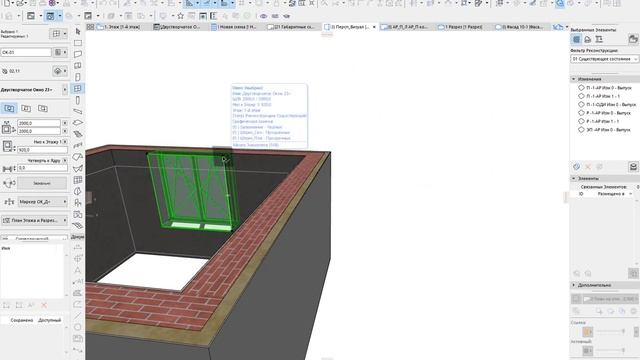The height and width of the screenshot is (360, 640).
Task: Select the Slab tool in the toolbox
Action: tap(78, 122)
